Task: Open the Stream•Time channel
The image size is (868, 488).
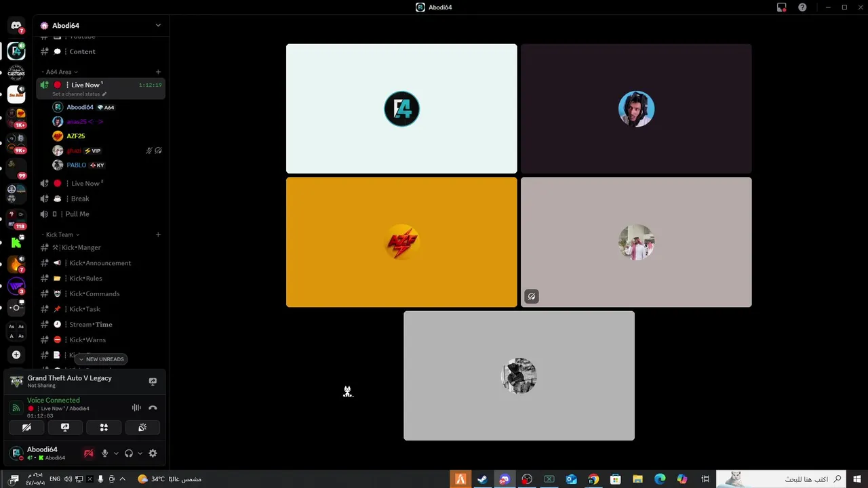Action: [x=100, y=325]
